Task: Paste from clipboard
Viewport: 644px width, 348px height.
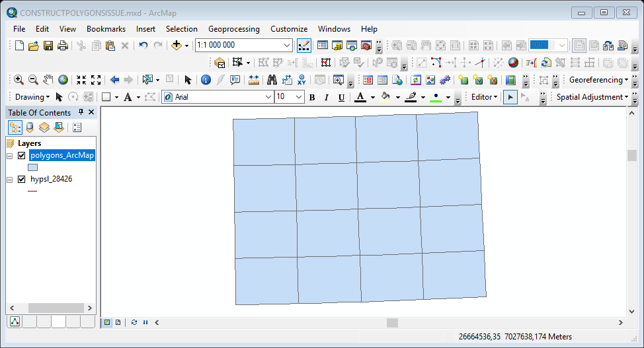Action: tap(110, 45)
